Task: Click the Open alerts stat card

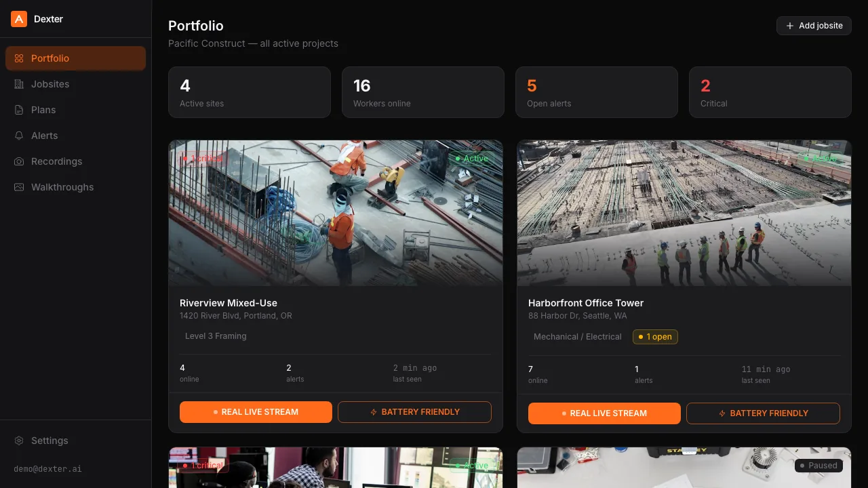Action: click(x=597, y=92)
